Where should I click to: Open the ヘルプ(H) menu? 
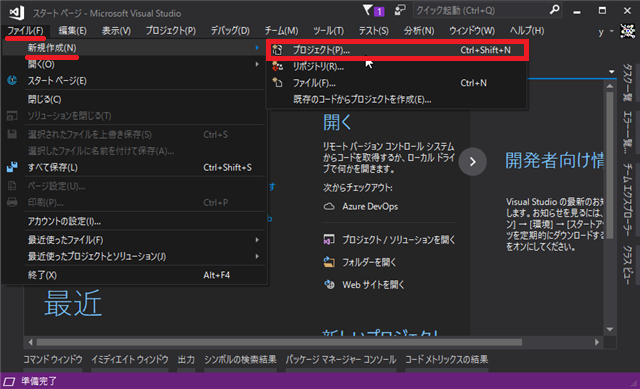527,31
